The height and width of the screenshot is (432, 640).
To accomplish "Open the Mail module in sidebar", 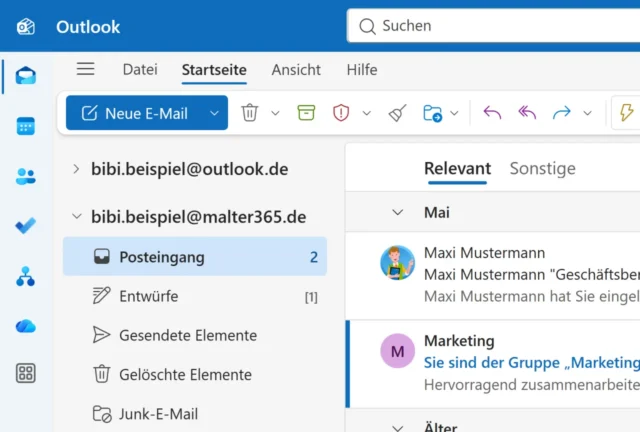I will [x=26, y=76].
